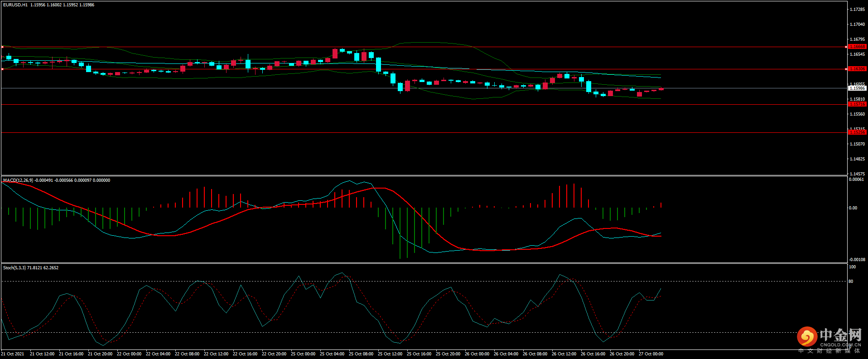
Task: Click the 26 Oct 04:00 time label
Action: tap(506, 354)
